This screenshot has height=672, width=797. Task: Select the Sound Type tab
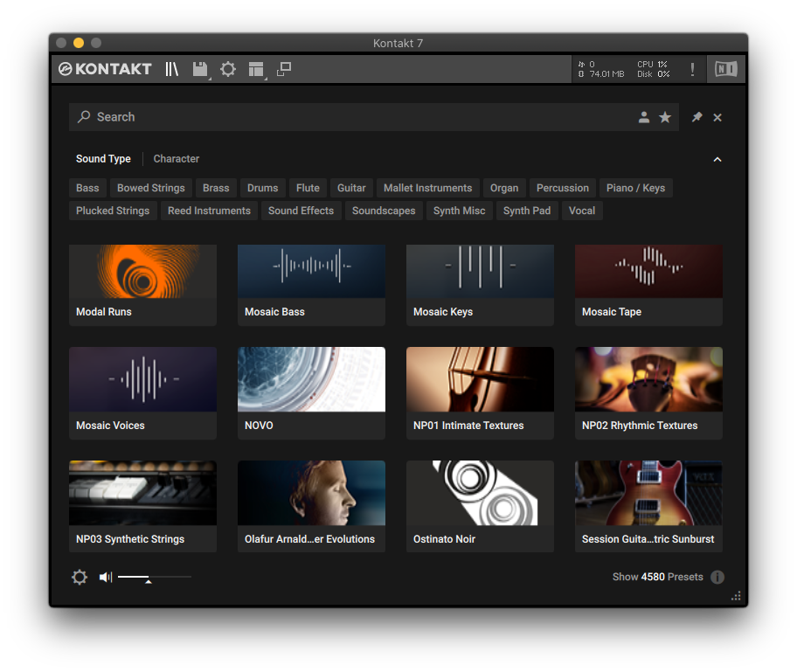tap(103, 159)
